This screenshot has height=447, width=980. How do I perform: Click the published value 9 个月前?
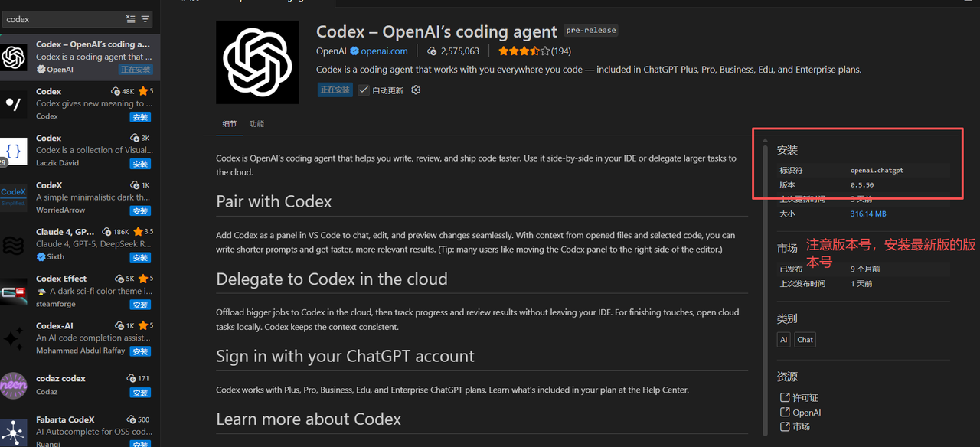click(x=865, y=269)
